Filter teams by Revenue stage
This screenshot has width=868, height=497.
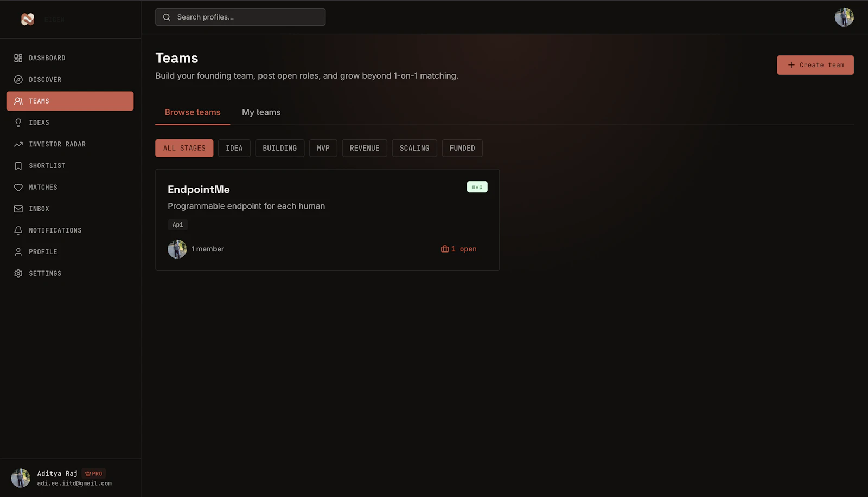point(365,148)
